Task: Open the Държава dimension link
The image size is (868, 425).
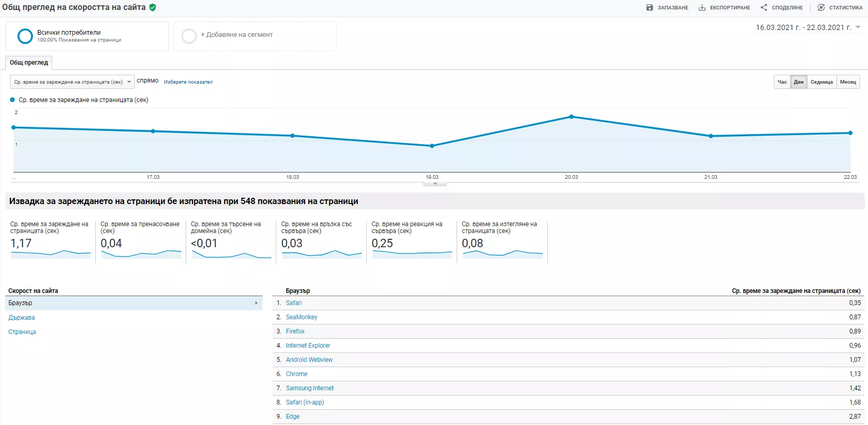Action: [x=22, y=318]
